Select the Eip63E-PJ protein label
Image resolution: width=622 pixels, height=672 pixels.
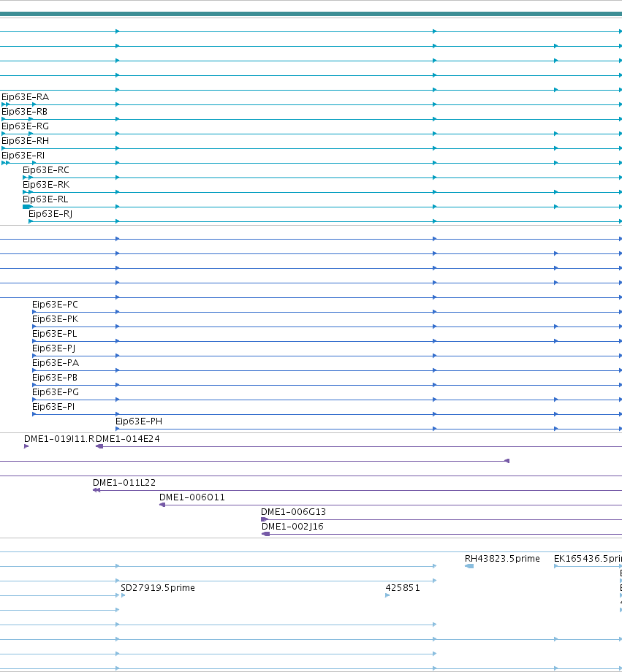[x=53, y=348]
